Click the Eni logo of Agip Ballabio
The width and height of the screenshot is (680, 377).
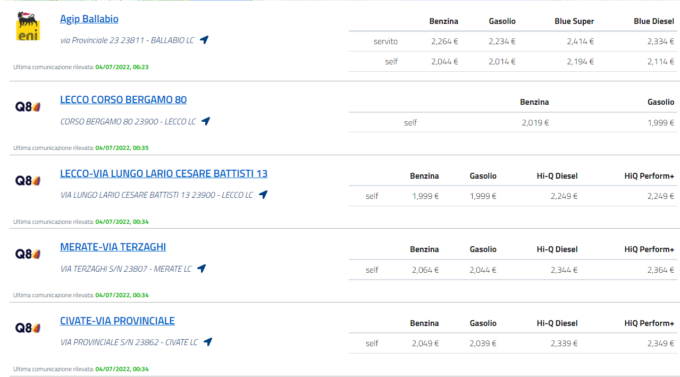pyautogui.click(x=28, y=26)
